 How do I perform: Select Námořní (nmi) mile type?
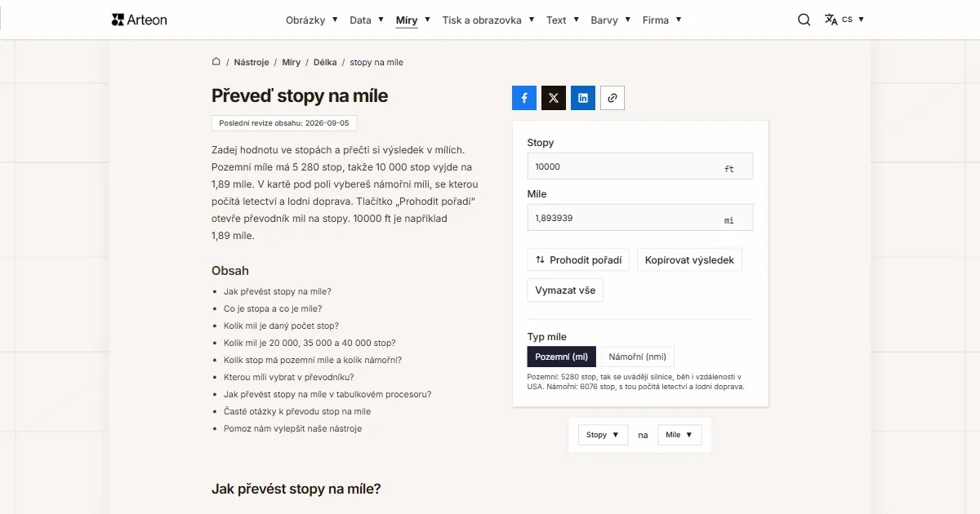[x=638, y=357]
